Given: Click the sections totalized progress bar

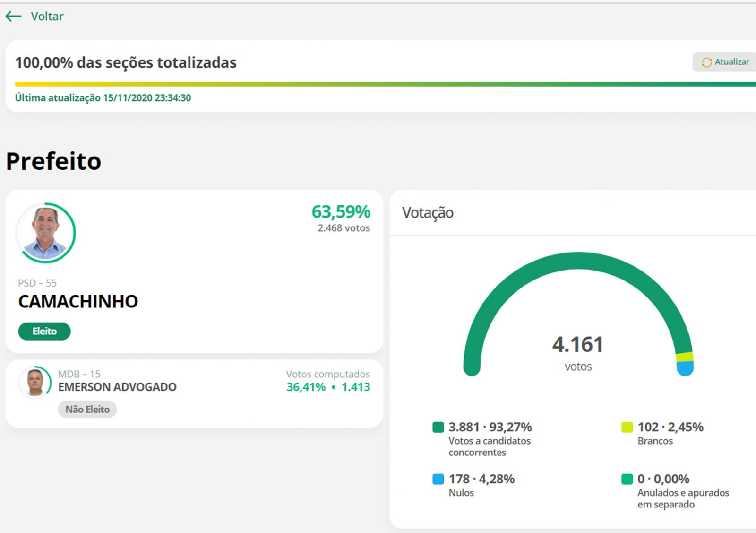Looking at the screenshot, I should tap(378, 84).
